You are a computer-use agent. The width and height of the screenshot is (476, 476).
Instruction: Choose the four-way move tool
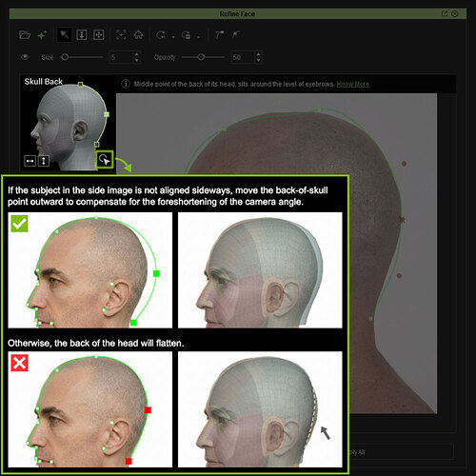[x=99, y=34]
